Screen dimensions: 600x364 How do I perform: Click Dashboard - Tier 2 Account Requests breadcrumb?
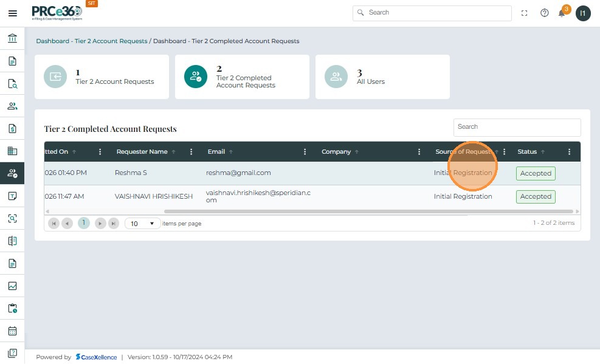click(92, 41)
